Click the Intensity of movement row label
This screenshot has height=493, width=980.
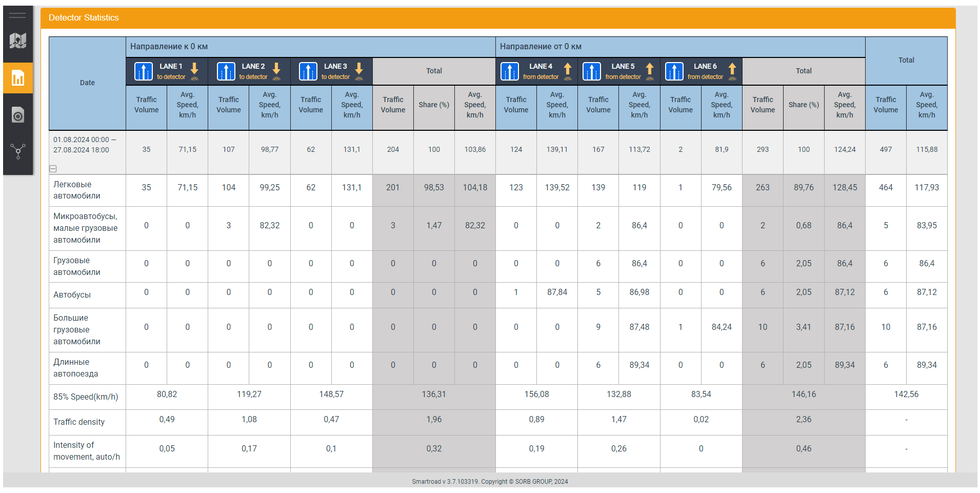point(87,451)
